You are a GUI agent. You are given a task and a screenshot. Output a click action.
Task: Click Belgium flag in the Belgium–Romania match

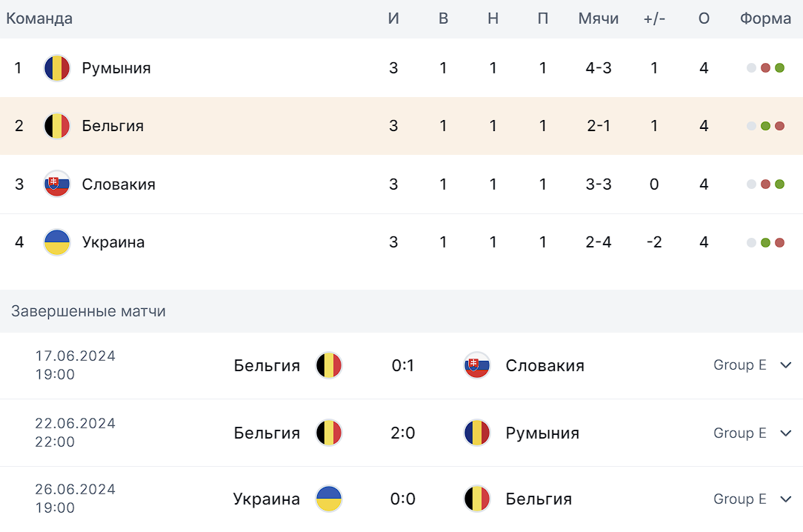[329, 433]
